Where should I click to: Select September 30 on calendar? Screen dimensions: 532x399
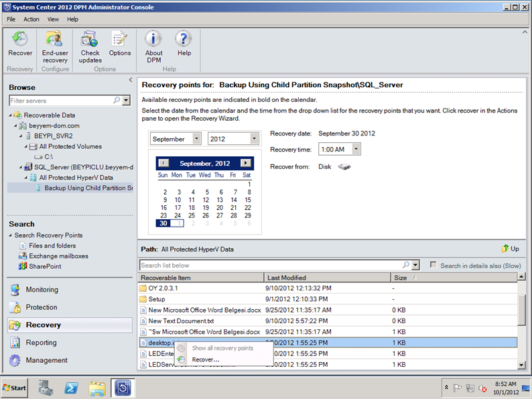point(163,223)
